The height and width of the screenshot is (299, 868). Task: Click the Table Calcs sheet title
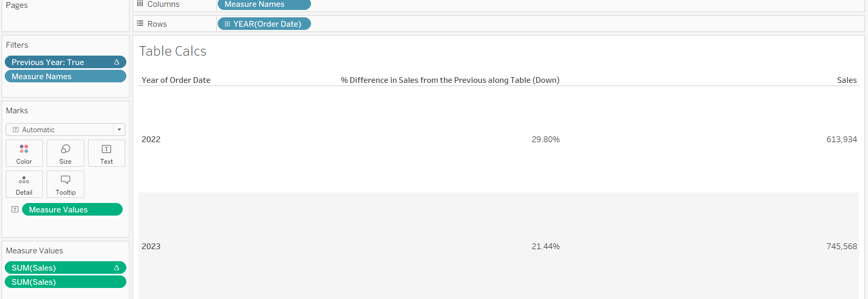click(173, 51)
